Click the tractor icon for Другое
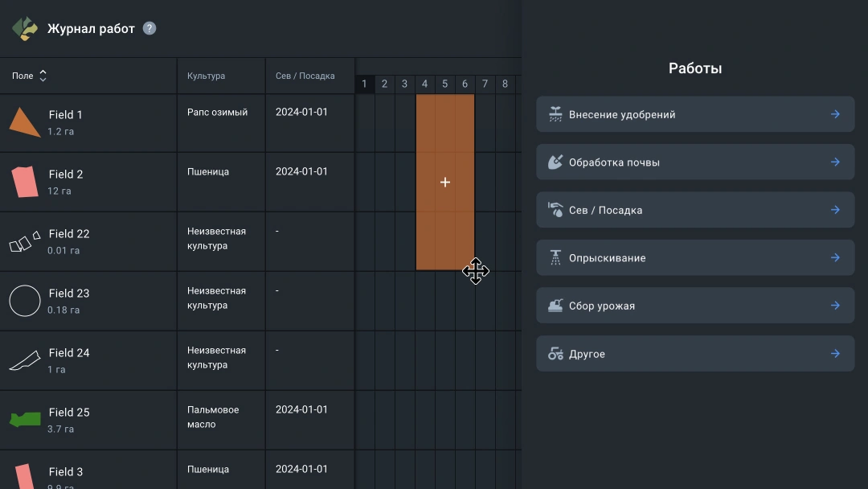 [x=555, y=354]
